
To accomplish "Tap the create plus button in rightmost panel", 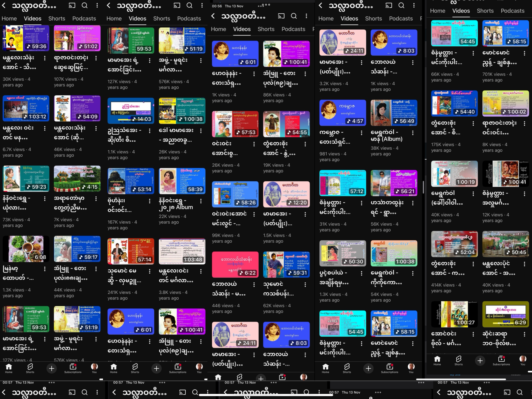I will click(x=480, y=360).
